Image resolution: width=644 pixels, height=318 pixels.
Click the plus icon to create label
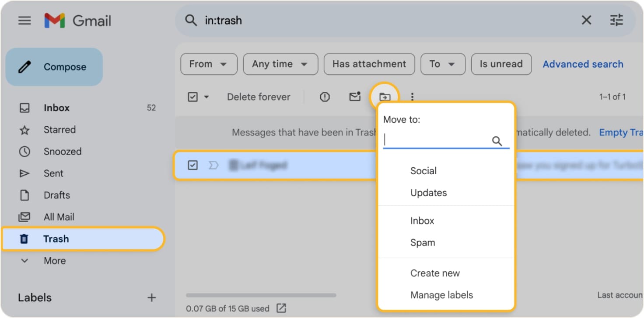(x=151, y=298)
